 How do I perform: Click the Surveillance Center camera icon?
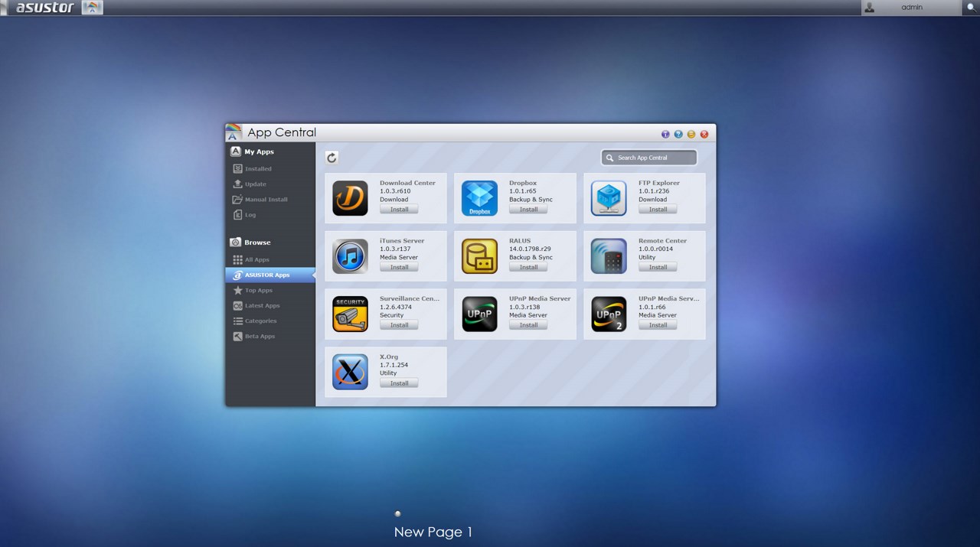[x=350, y=314]
